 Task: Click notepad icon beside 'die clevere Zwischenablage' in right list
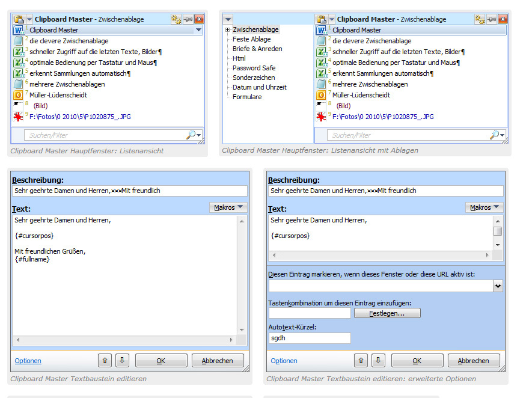tap(321, 41)
